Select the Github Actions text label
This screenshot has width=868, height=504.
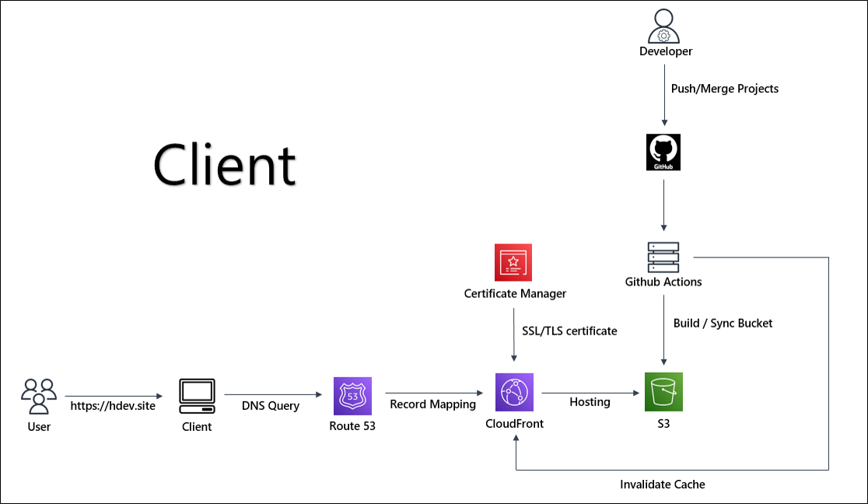663,282
